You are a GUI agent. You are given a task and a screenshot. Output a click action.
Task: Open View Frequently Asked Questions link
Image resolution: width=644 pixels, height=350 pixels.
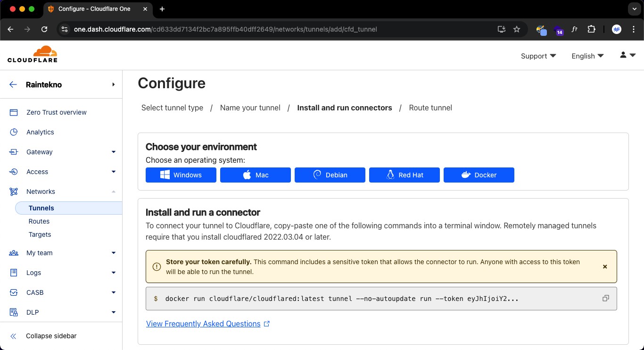[x=203, y=324]
